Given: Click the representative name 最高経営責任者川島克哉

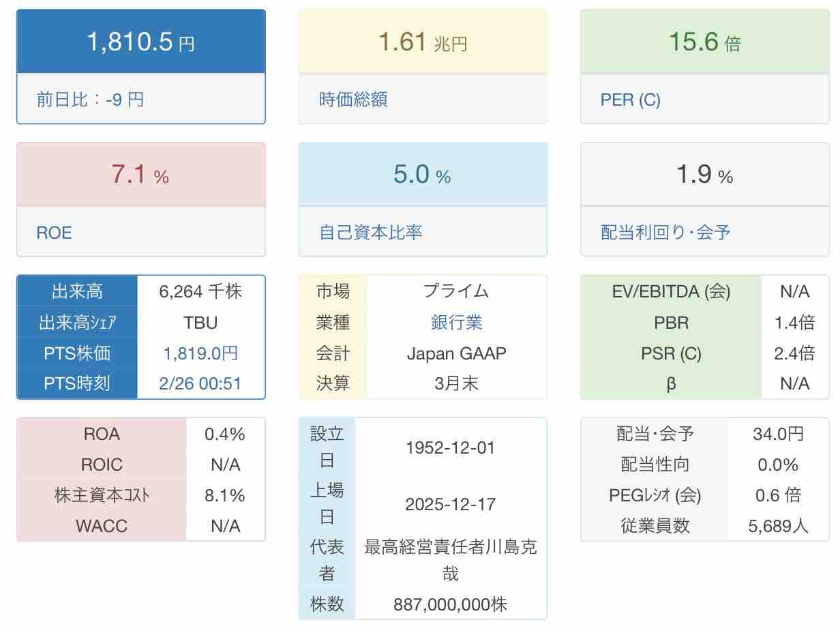Looking at the screenshot, I should pos(450,560).
